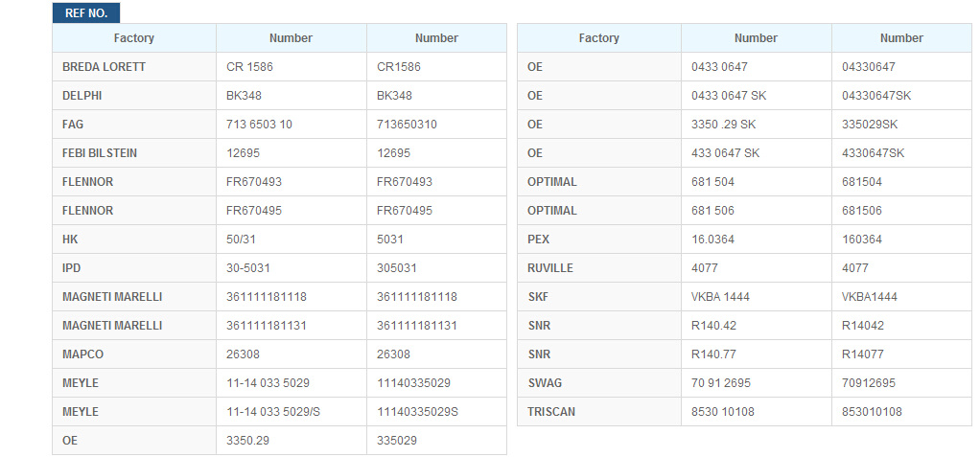Click the number '681 504' with a space
Image resolution: width=980 pixels, height=457 pixels.
(x=713, y=182)
